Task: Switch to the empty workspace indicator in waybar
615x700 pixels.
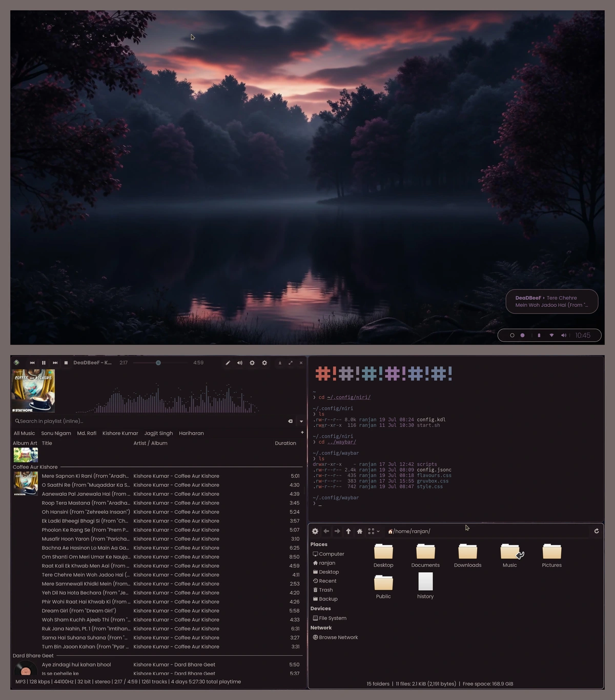Action: pos(512,335)
